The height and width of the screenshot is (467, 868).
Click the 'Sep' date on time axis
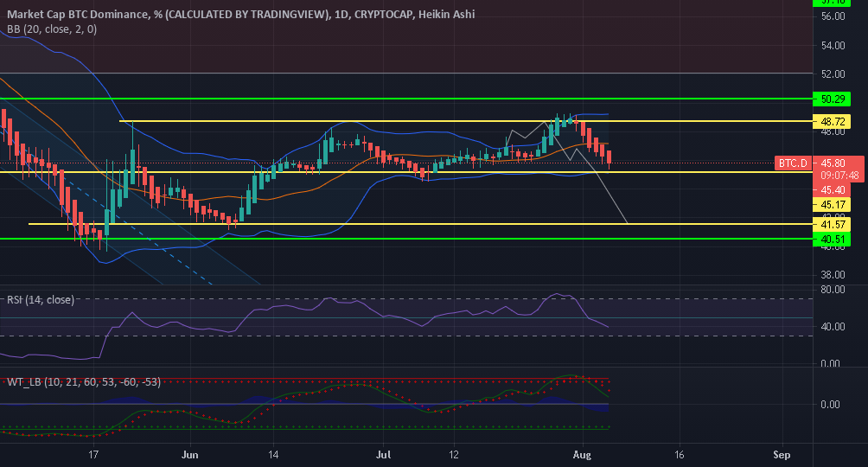pos(782,455)
